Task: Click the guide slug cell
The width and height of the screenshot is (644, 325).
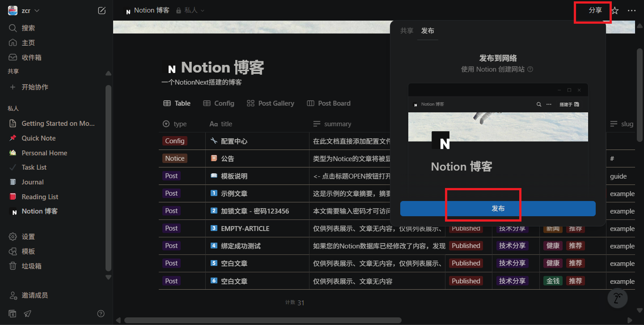Action: [x=619, y=176]
